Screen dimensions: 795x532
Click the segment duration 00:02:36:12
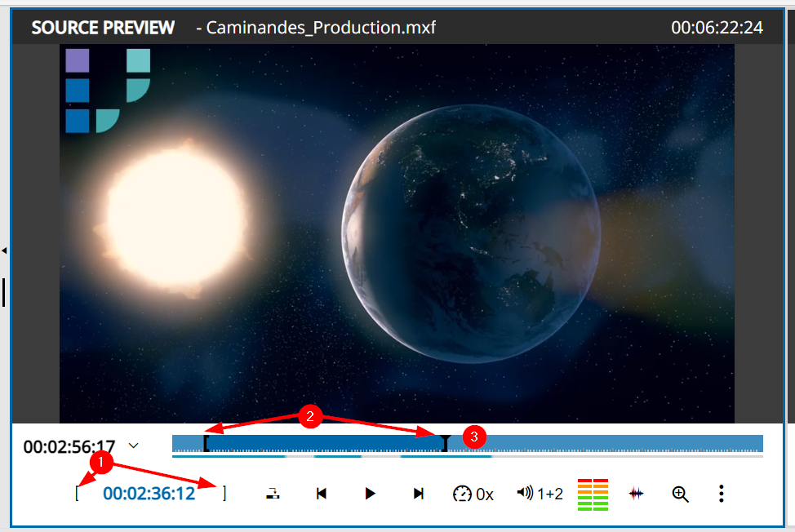(149, 494)
